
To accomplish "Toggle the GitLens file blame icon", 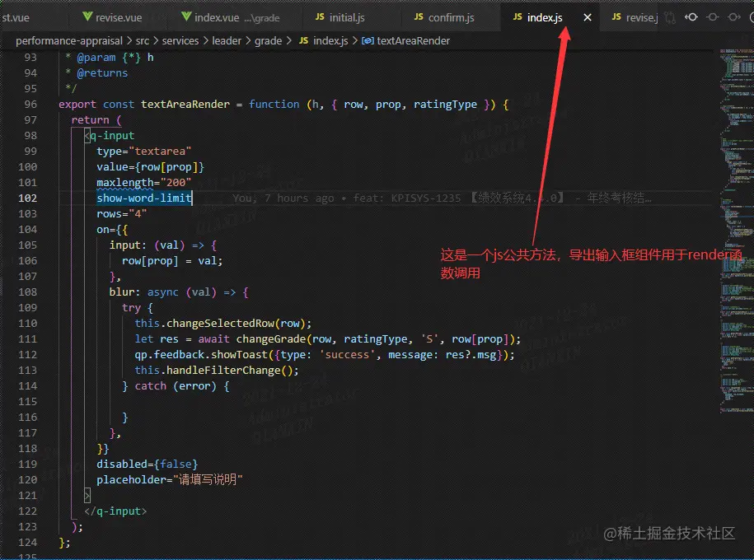I will (x=713, y=17).
